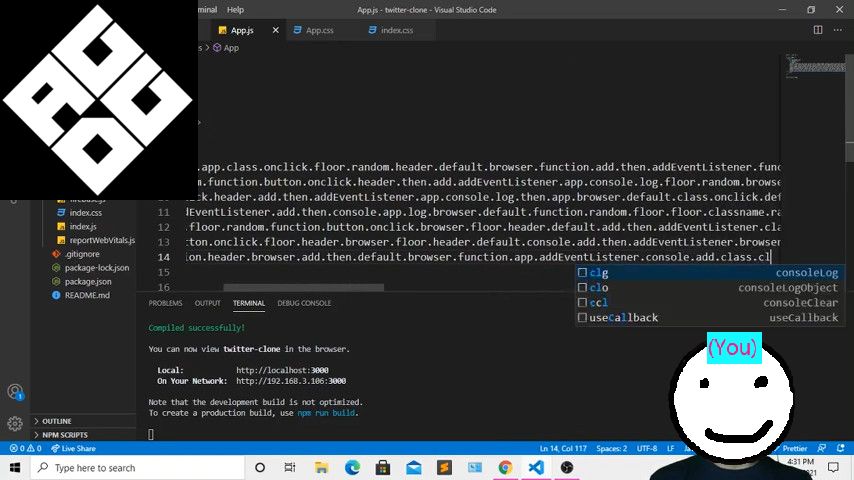Change indentation via Spaces: 2
The height and width of the screenshot is (480, 854).
[611, 448]
